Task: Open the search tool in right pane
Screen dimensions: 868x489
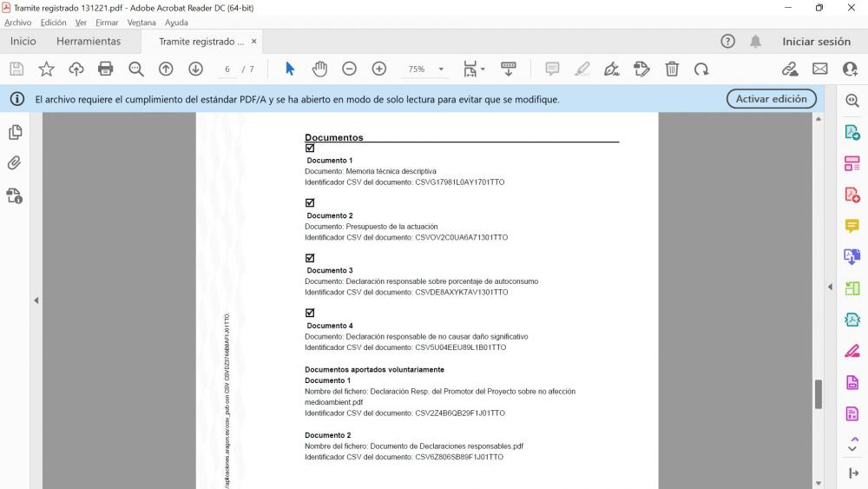Action: tap(852, 100)
